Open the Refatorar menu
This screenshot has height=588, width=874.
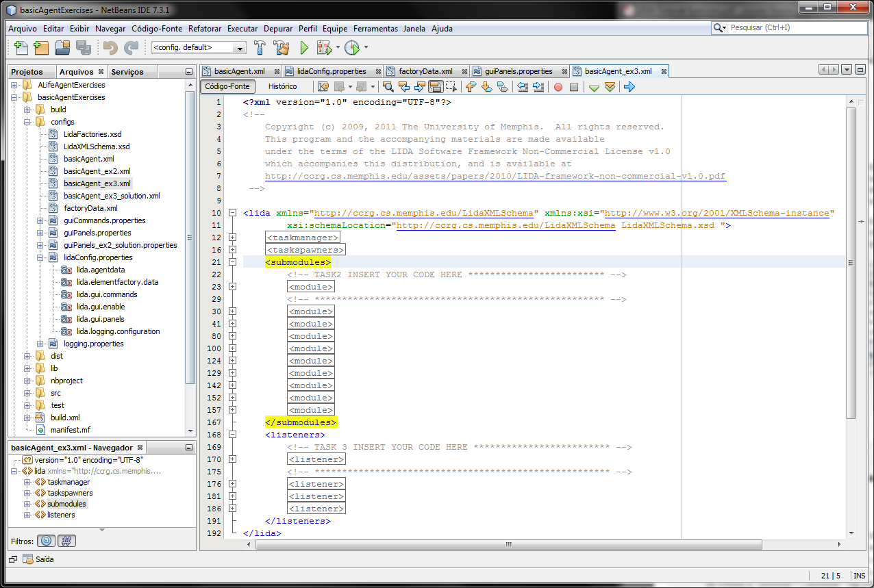click(x=205, y=29)
